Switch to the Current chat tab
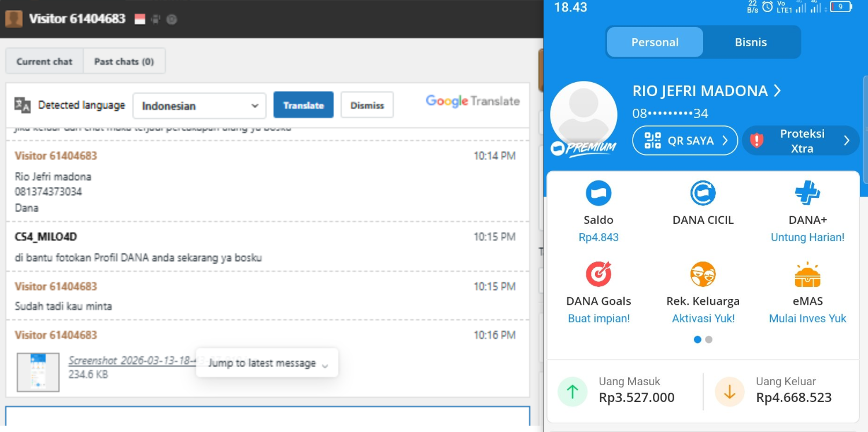 pos(45,61)
